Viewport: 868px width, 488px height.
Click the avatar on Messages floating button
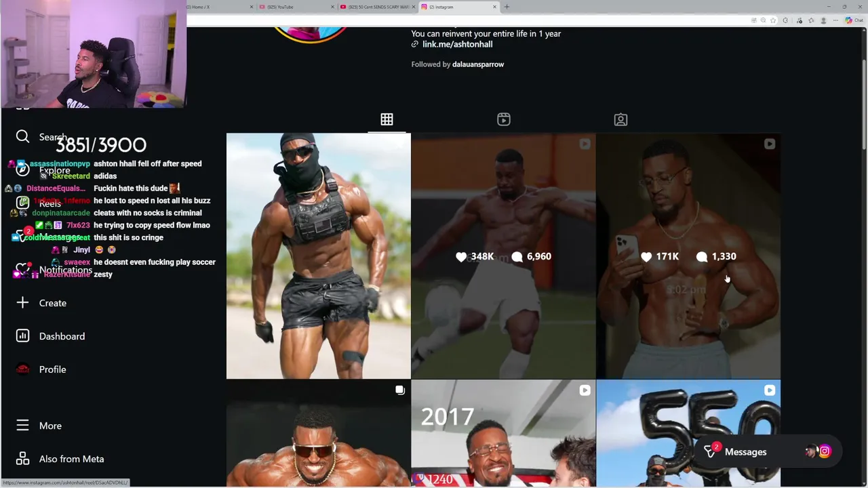click(x=811, y=451)
